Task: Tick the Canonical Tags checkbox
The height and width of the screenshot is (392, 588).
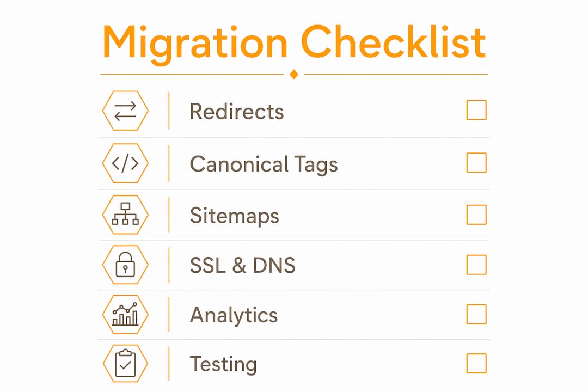Action: pos(476,162)
